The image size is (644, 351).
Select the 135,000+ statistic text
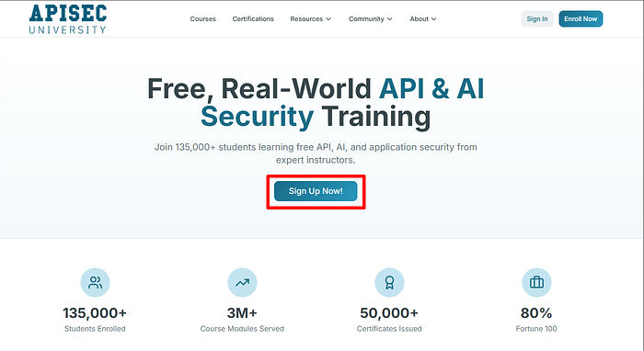click(95, 313)
